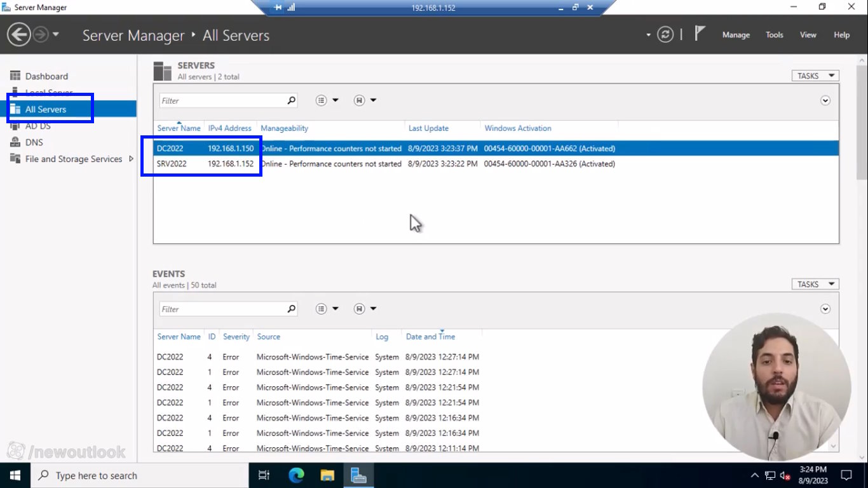
Task: Sort servers by Windows Activation column
Action: pyautogui.click(x=518, y=128)
